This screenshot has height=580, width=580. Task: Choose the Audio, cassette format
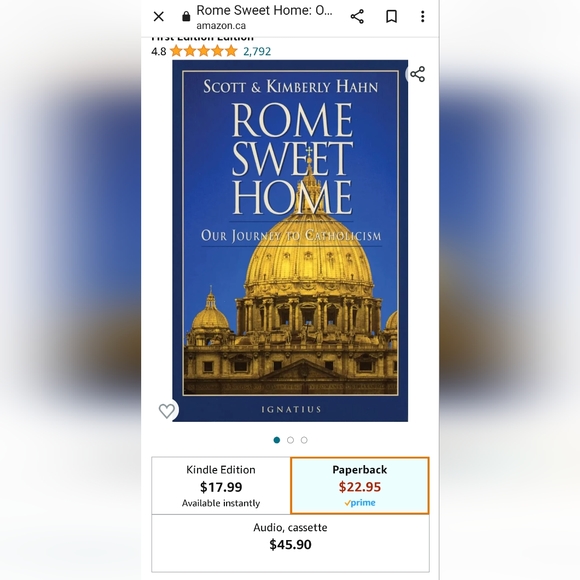290,543
